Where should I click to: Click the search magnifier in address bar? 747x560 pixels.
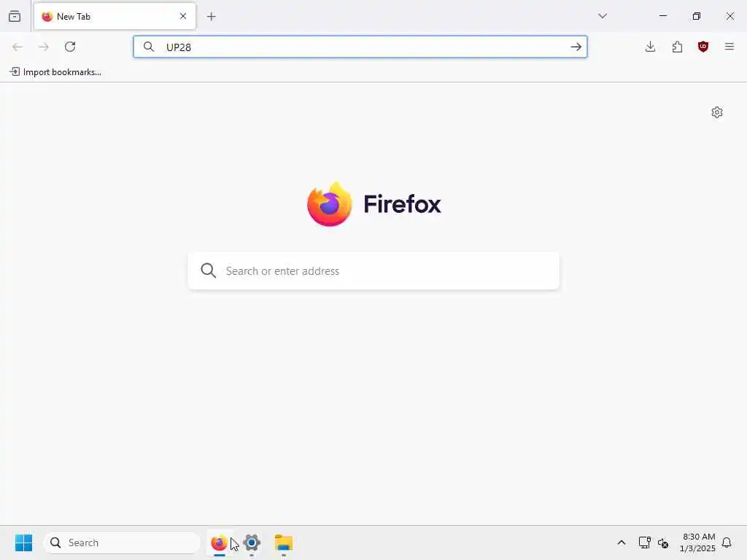tap(149, 47)
